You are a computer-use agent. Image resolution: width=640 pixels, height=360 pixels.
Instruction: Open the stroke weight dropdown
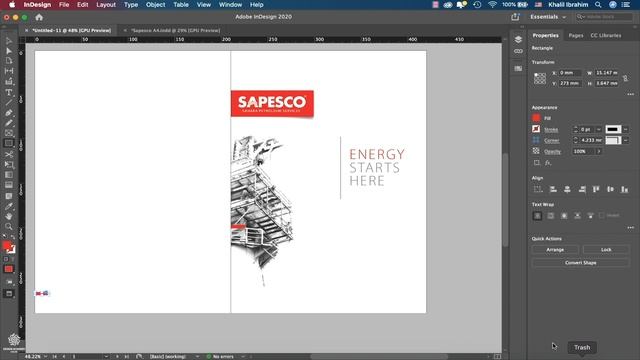(x=599, y=129)
